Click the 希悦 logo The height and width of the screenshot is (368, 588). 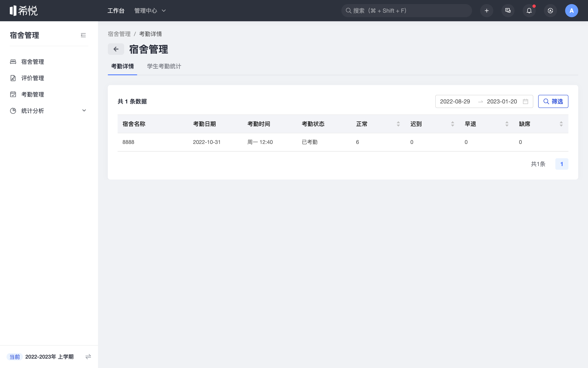pyautogui.click(x=23, y=10)
